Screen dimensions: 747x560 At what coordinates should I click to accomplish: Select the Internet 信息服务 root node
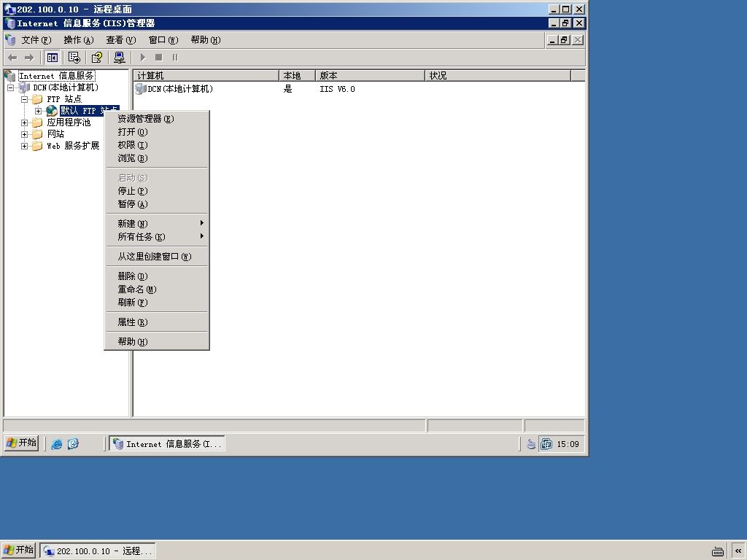click(57, 76)
